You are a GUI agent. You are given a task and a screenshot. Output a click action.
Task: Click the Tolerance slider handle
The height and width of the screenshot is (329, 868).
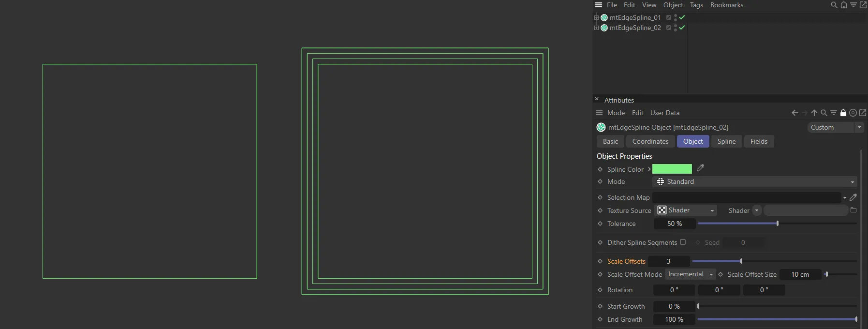[x=778, y=224]
